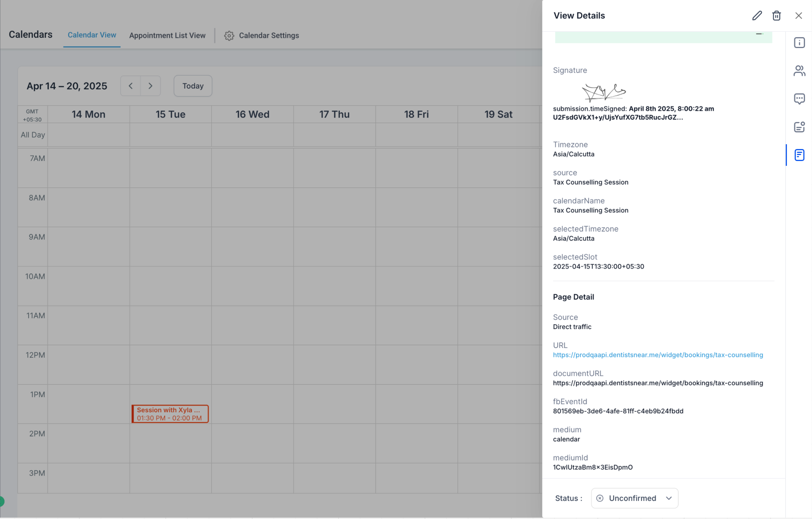The height and width of the screenshot is (519, 812).
Task: Click the signature image
Action: coord(604,93)
